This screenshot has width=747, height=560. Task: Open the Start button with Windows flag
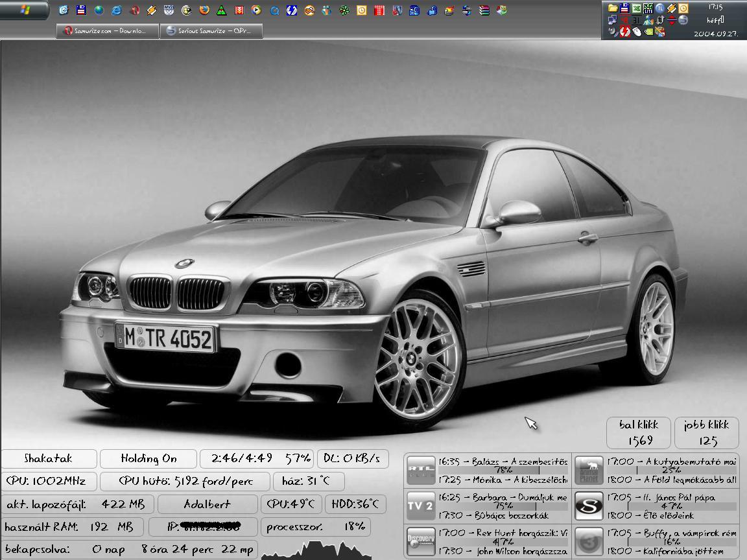(24, 10)
